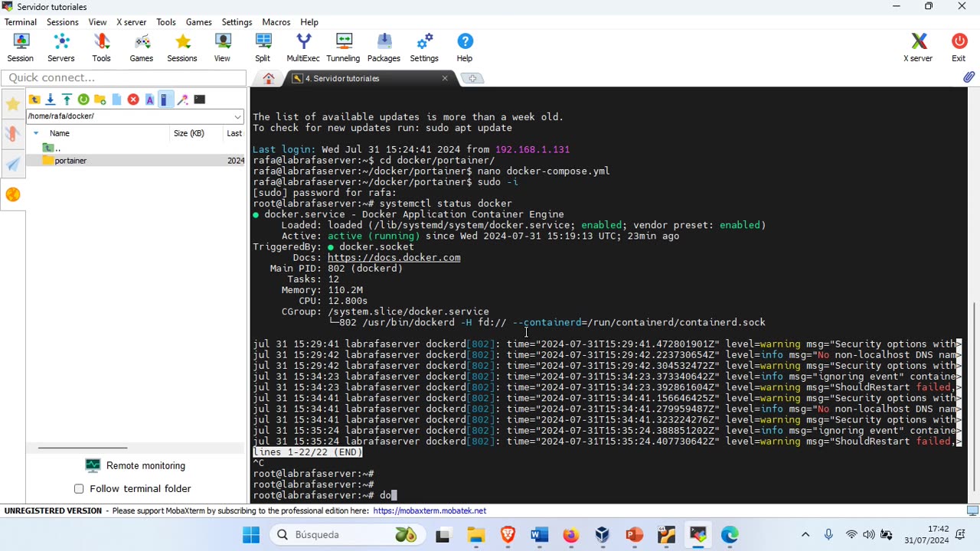The image size is (980, 551).
Task: Click the highlighted blue column toggle icon
Action: click(165, 99)
